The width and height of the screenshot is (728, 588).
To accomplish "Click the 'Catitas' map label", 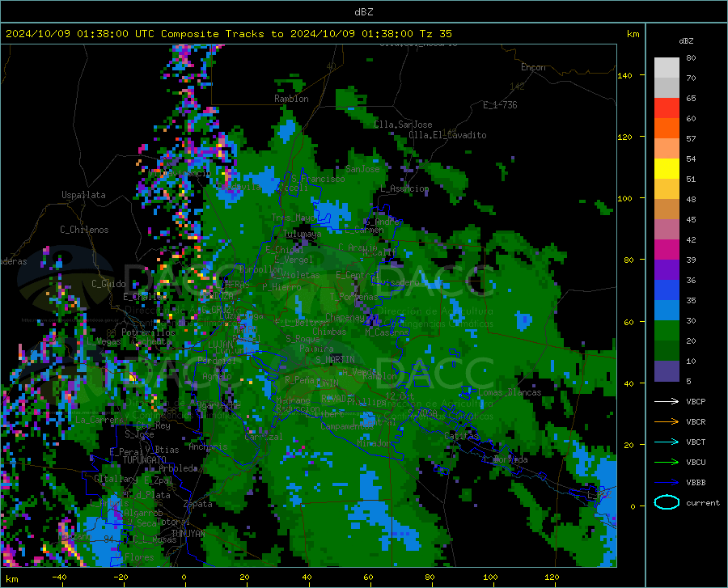I will point(461,436).
